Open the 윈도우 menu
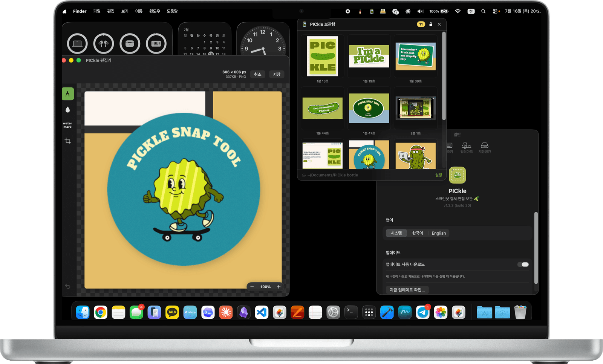The width and height of the screenshot is (603, 364). [x=155, y=11]
